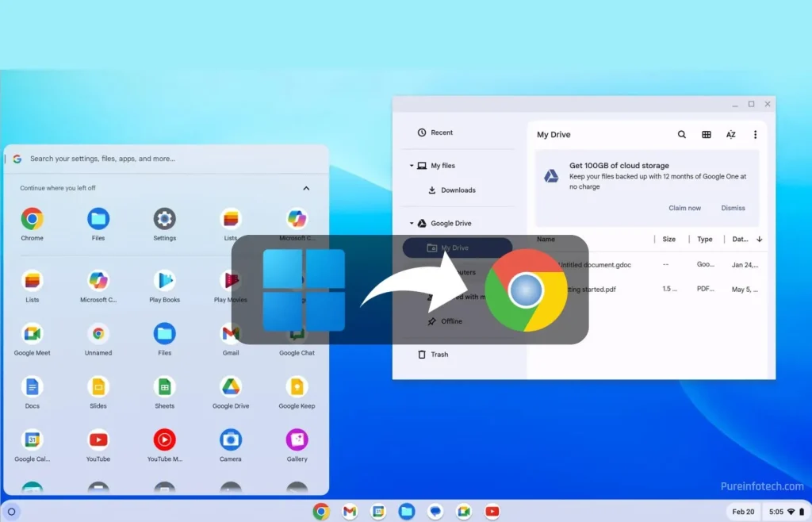Open the Chrome app in launcher
The image size is (812, 522).
tap(33, 219)
